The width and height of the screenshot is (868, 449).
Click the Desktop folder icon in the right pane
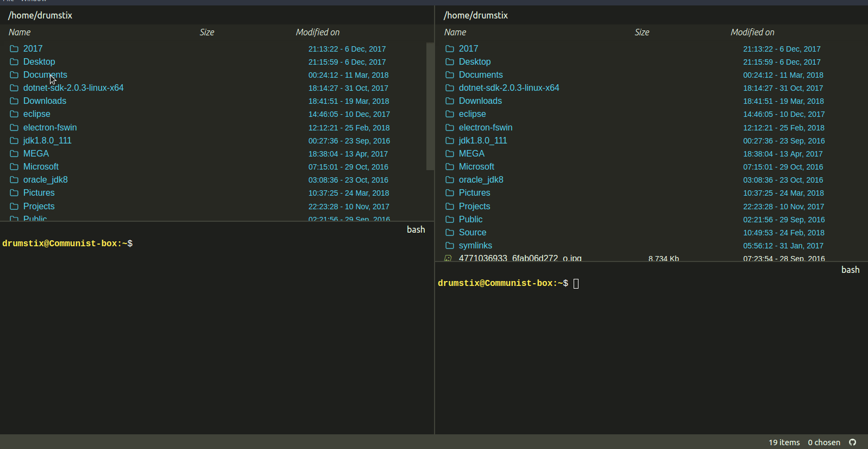tap(450, 62)
